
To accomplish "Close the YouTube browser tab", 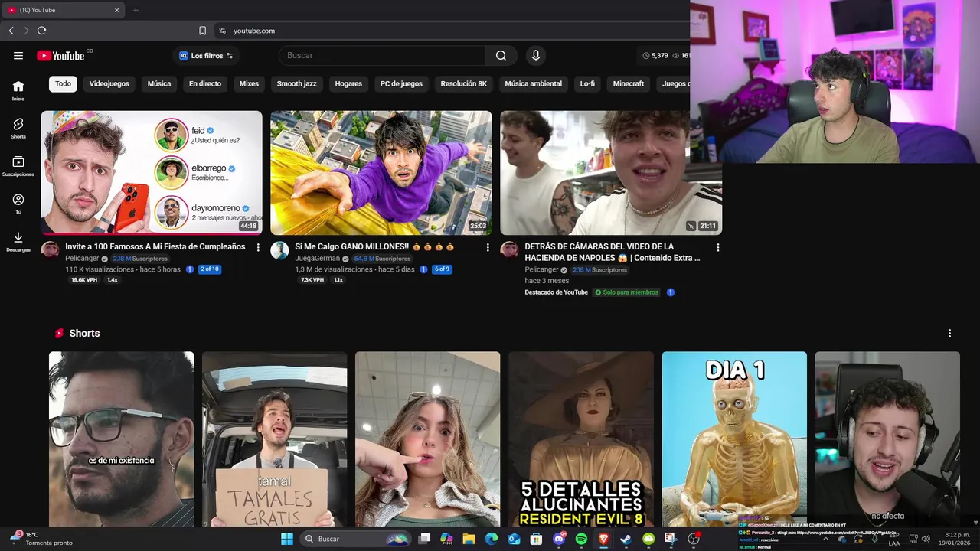I will pyautogui.click(x=117, y=10).
